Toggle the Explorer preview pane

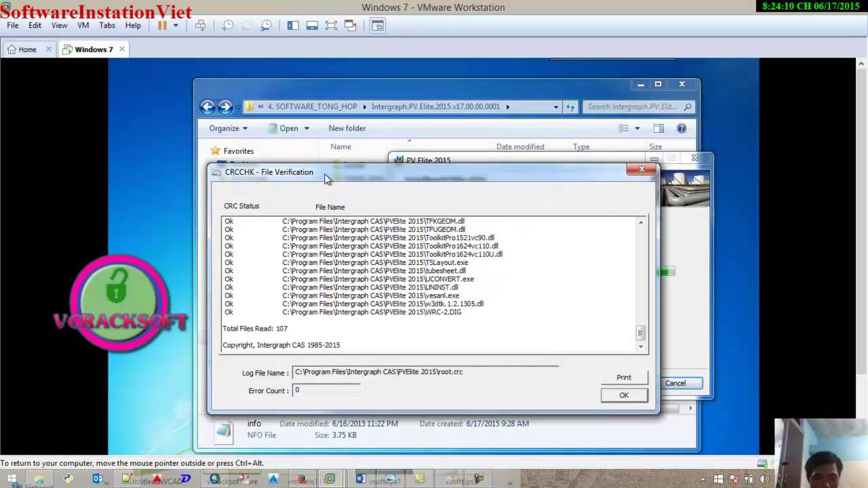point(658,128)
